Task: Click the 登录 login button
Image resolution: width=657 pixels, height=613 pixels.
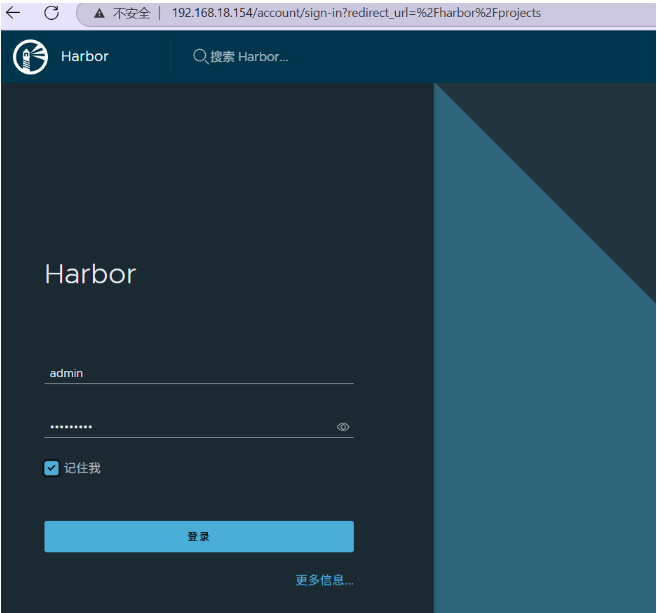Action: 199,536
